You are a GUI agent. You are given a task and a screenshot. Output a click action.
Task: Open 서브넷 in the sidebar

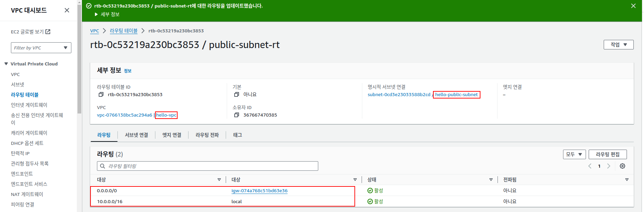[17, 85]
